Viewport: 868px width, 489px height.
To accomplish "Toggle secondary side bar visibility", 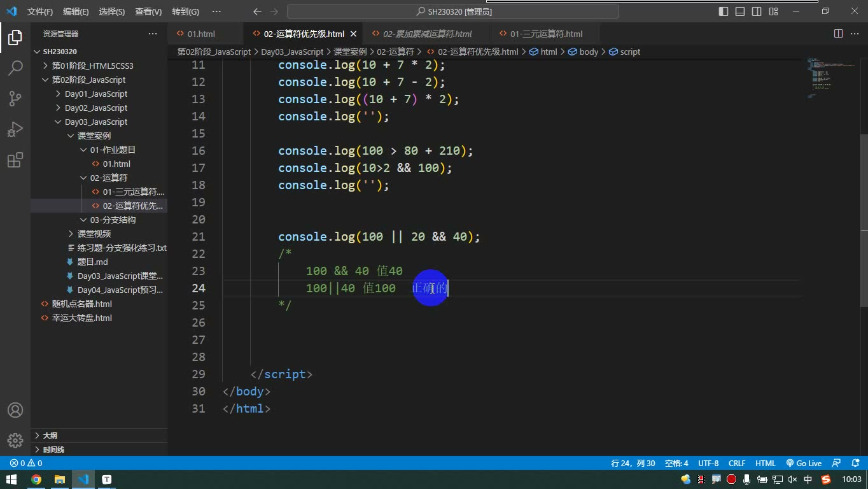I will pos(757,11).
